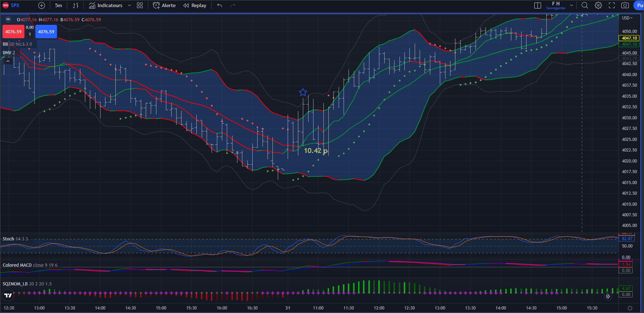The height and width of the screenshot is (313, 644).
Task: Open chart settings gear icon
Action: click(598, 5)
